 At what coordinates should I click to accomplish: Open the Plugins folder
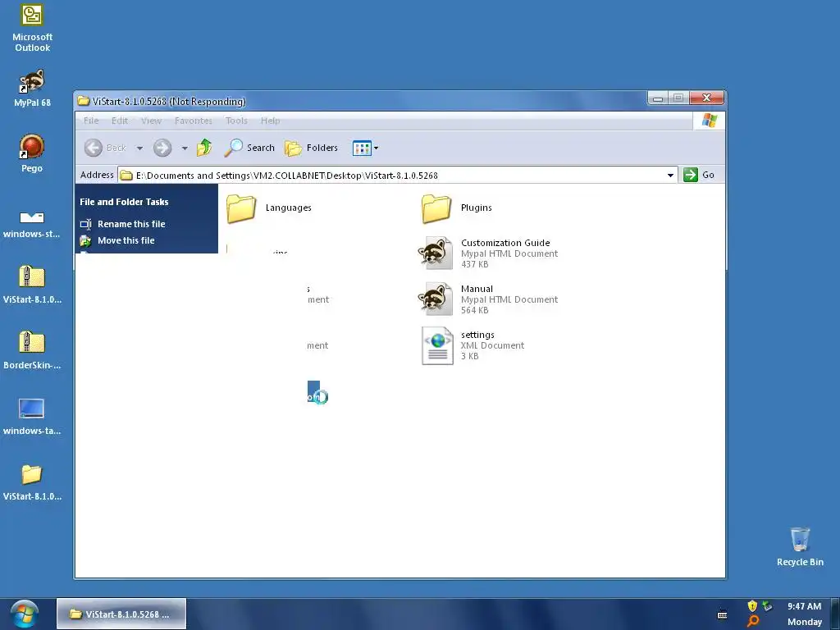(456, 208)
